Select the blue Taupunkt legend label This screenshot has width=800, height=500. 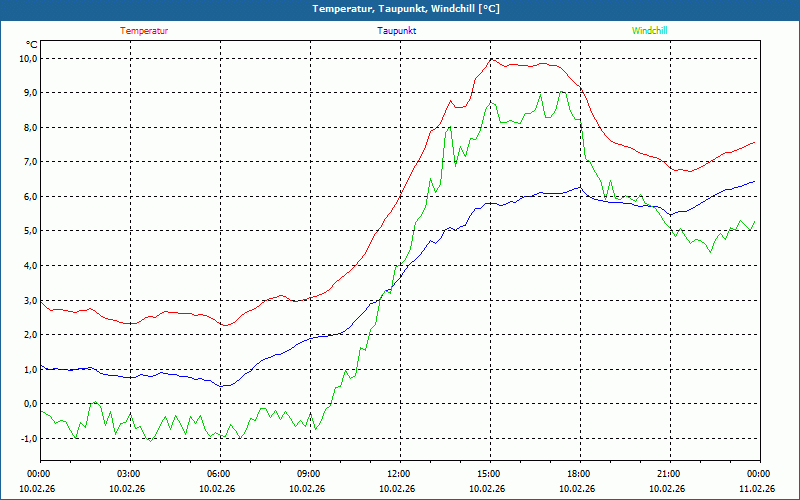[397, 31]
